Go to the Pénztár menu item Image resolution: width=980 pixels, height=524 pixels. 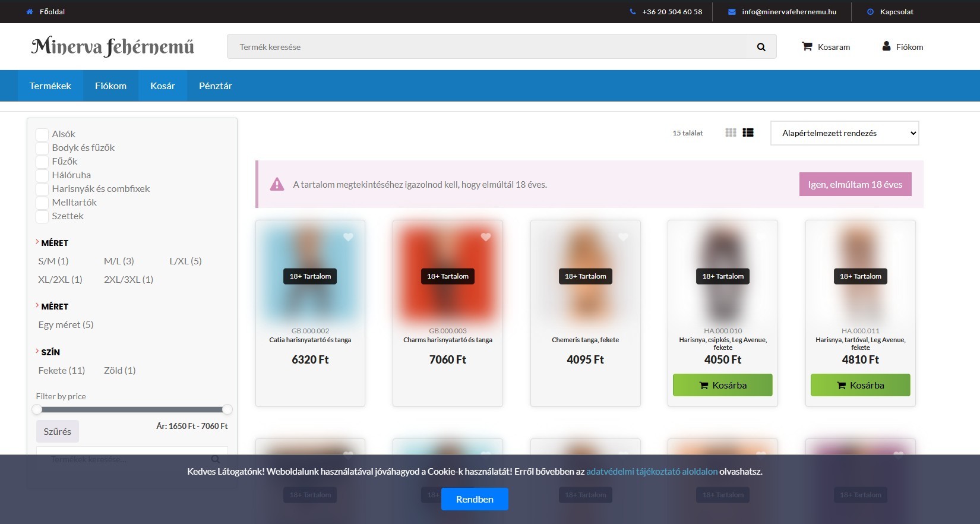tap(216, 86)
